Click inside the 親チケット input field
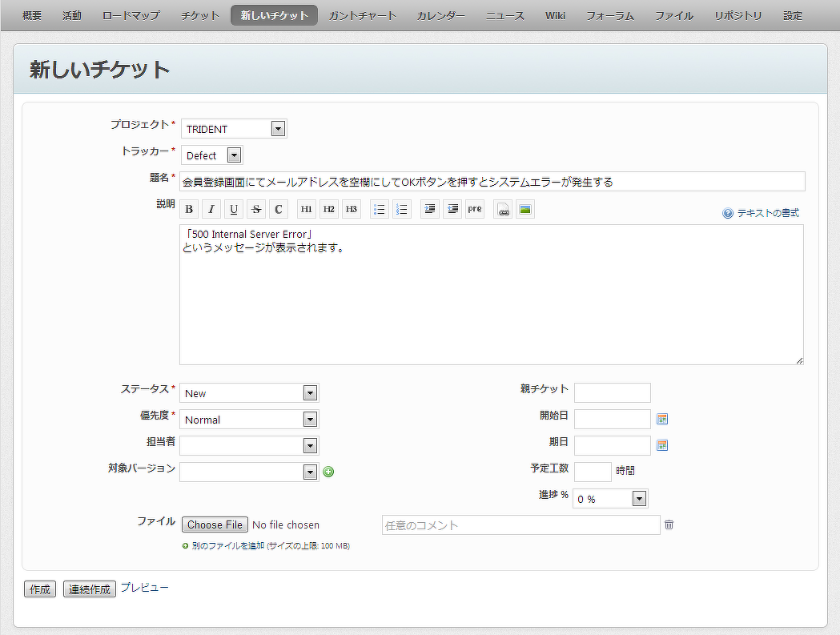 tap(613, 392)
